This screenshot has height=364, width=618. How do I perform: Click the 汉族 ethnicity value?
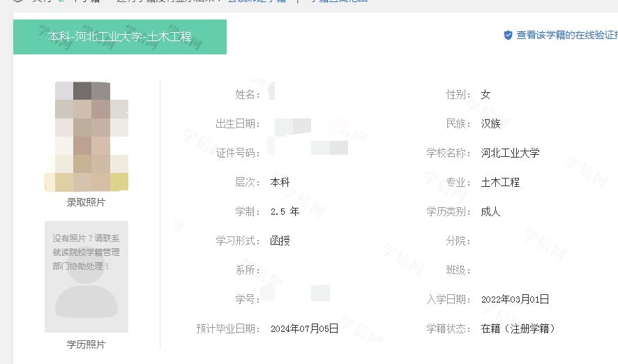coord(490,123)
